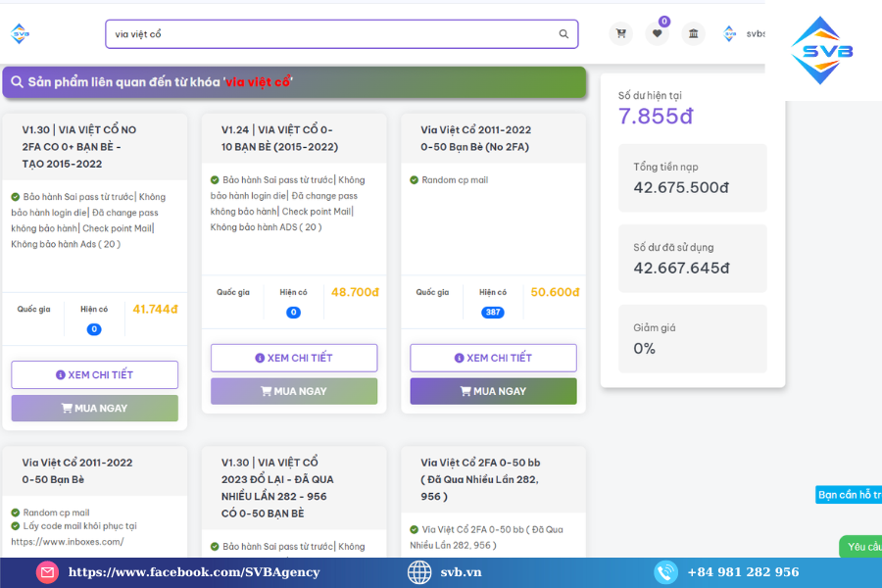
Task: Buy now Via Việt Cổ 2011-2022 (No 2FA)
Action: 493,391
